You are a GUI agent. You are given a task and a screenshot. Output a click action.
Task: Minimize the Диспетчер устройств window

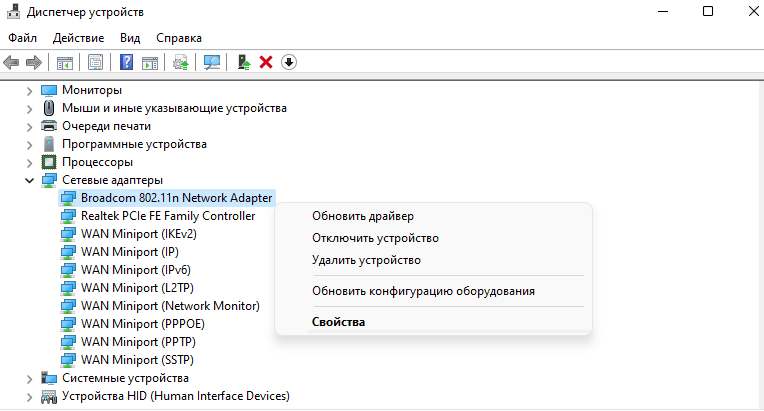[663, 11]
